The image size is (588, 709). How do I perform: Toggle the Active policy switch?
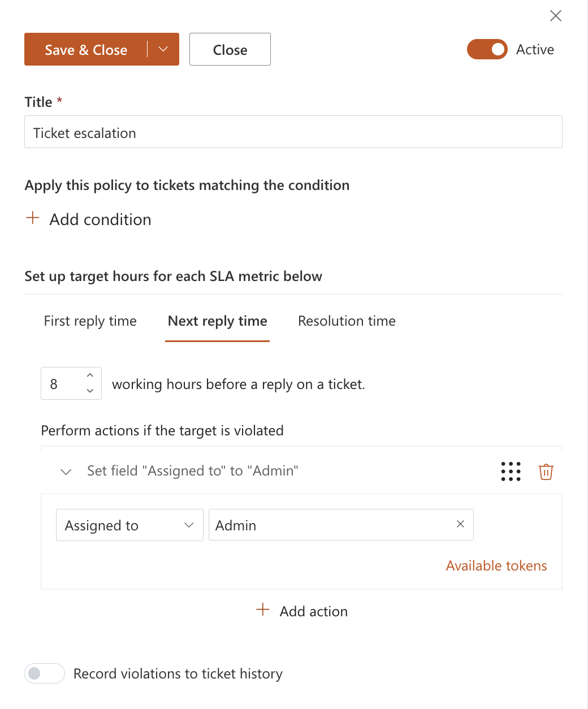coord(487,50)
